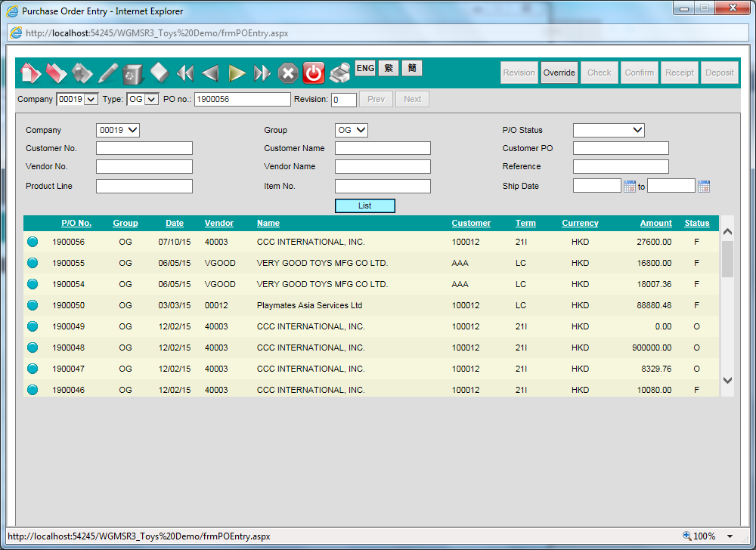Switch language with the ENG button
The height and width of the screenshot is (550, 756).
(365, 69)
